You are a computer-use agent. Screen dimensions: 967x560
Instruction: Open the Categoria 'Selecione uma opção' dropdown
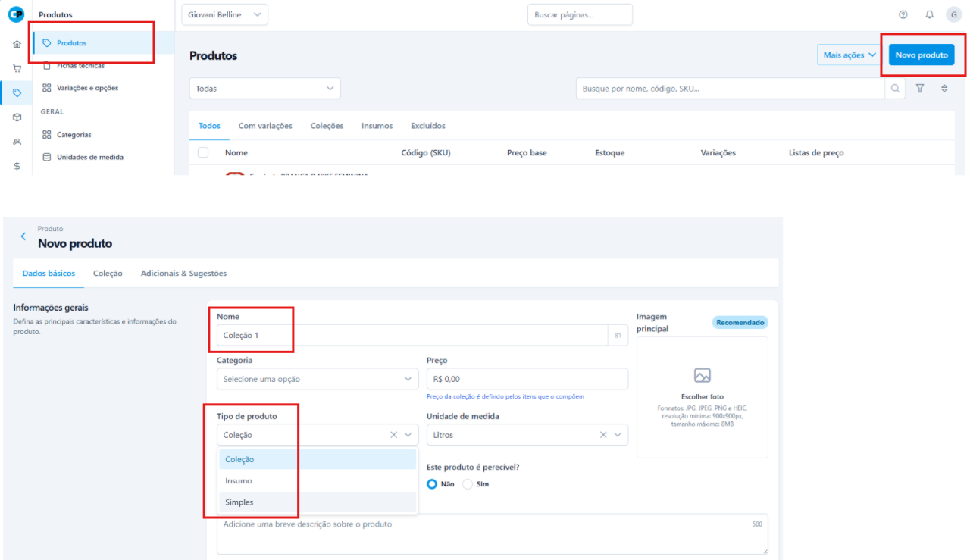click(317, 379)
